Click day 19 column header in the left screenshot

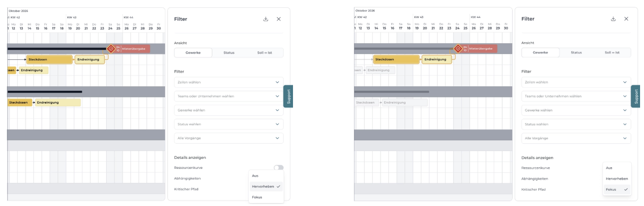point(70,26)
